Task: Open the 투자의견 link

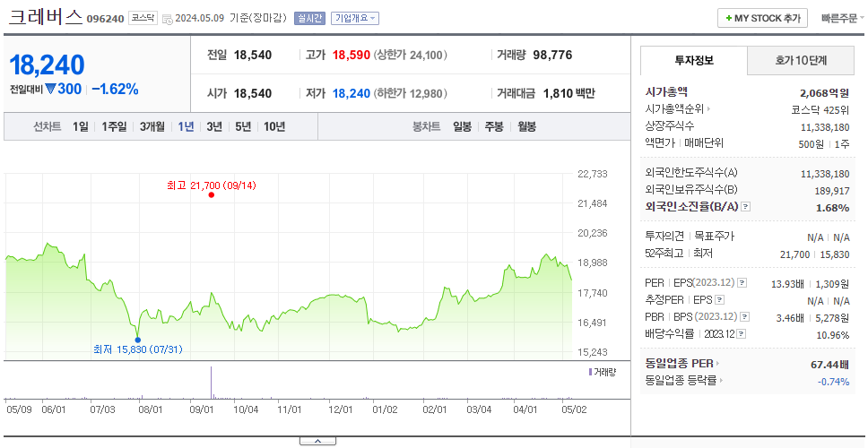Action: (664, 237)
